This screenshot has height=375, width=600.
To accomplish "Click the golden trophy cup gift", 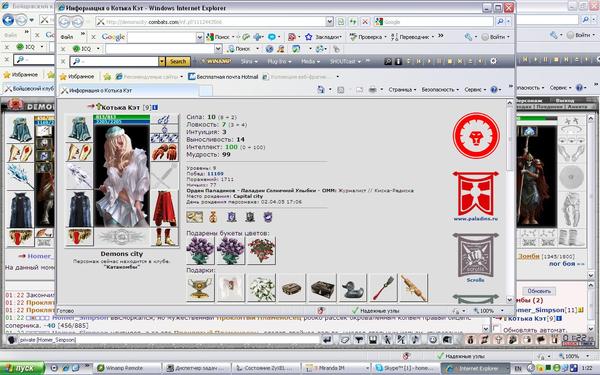I will pos(200,288).
